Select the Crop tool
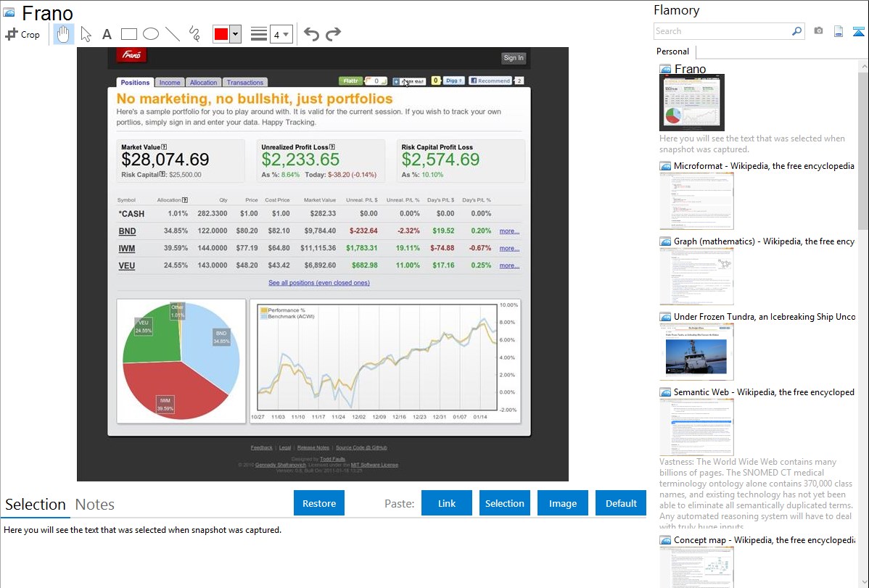Viewport: 869px width, 588px height. tap(22, 34)
